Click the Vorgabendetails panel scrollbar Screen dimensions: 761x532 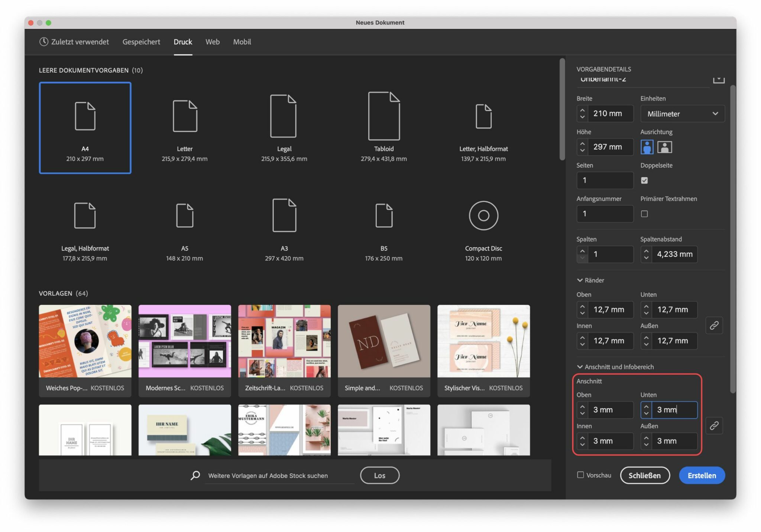pos(733,239)
